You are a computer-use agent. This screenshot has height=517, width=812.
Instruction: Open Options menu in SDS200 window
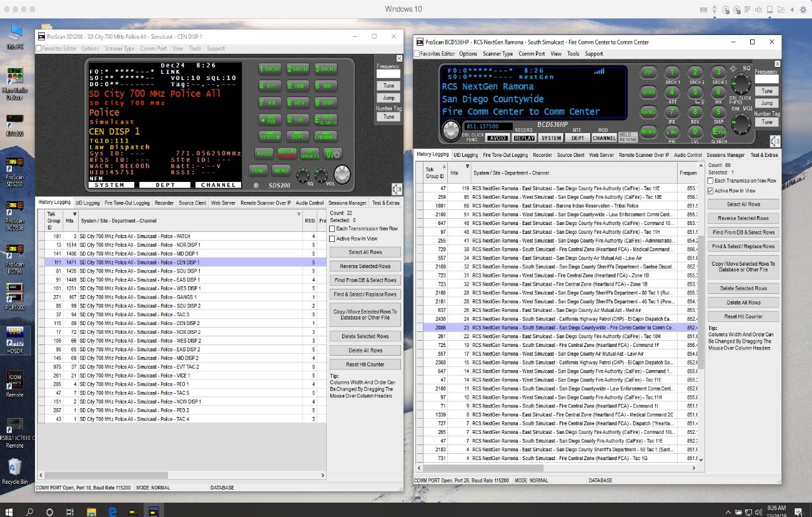pyautogui.click(x=89, y=48)
